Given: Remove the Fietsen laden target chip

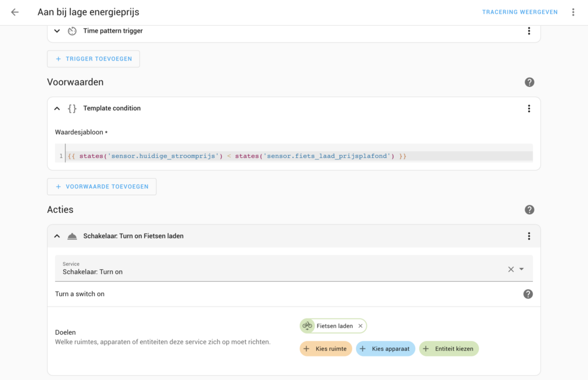Looking at the screenshot, I should click(x=361, y=326).
